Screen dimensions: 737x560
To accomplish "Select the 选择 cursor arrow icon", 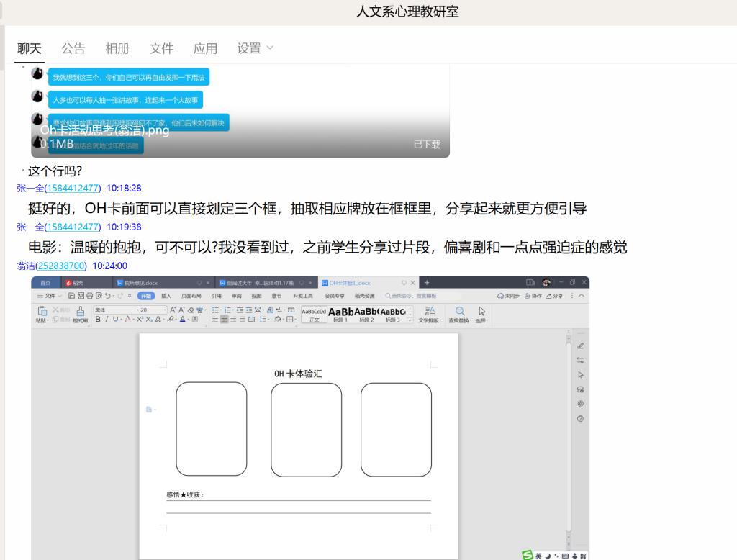I will (482, 311).
